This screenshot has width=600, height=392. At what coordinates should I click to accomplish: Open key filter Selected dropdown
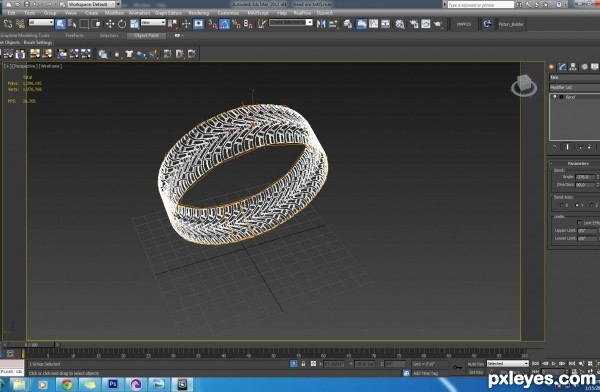(x=507, y=363)
